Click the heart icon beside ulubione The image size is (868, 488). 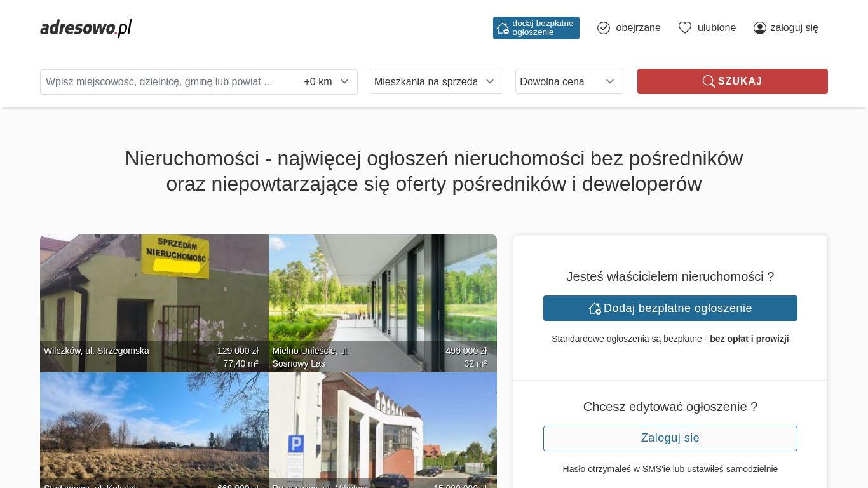(684, 28)
